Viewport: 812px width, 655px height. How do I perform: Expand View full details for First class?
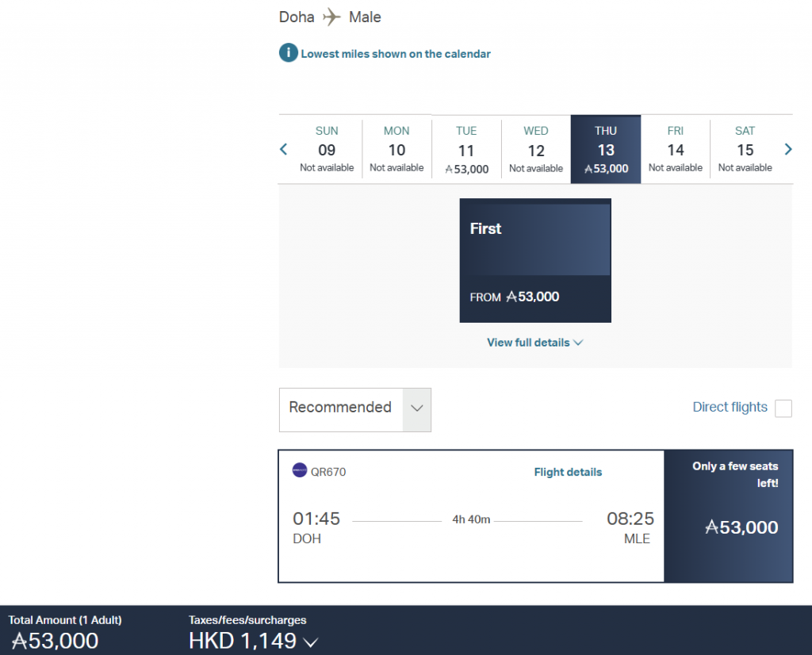point(534,342)
